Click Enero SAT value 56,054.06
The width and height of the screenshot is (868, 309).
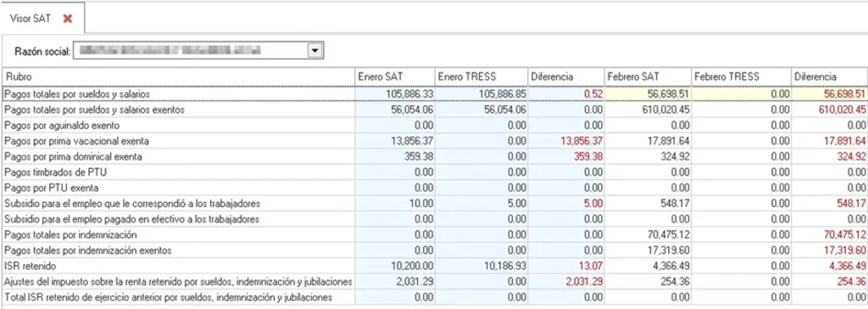coord(412,110)
